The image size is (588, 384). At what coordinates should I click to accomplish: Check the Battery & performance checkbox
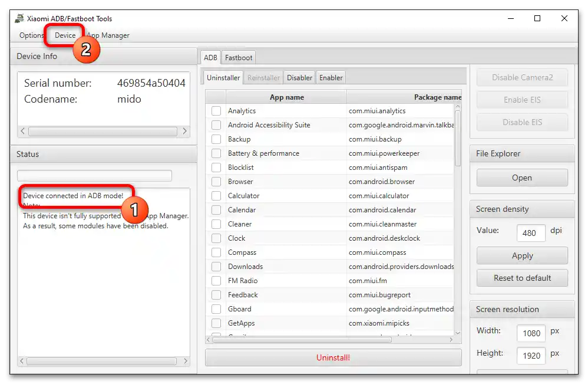coord(216,153)
